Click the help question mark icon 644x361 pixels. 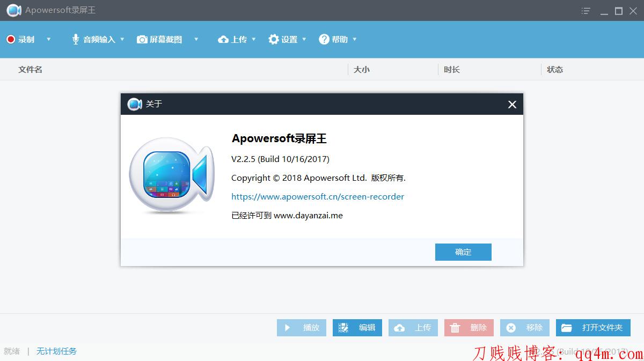tap(324, 39)
